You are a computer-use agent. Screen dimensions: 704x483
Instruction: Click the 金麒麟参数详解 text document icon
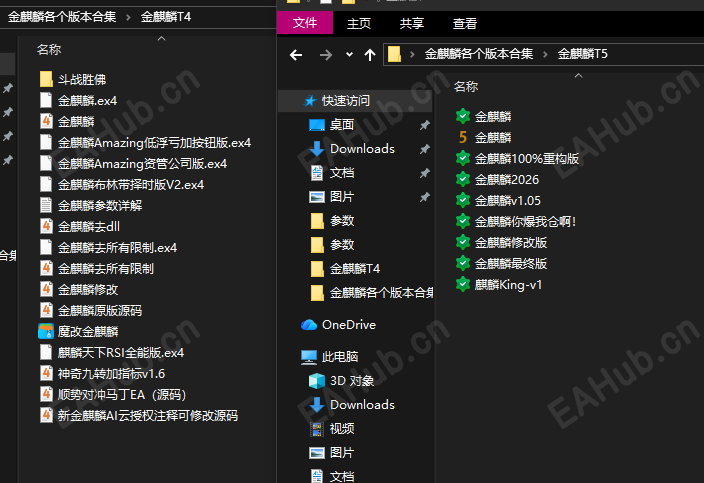coord(46,206)
